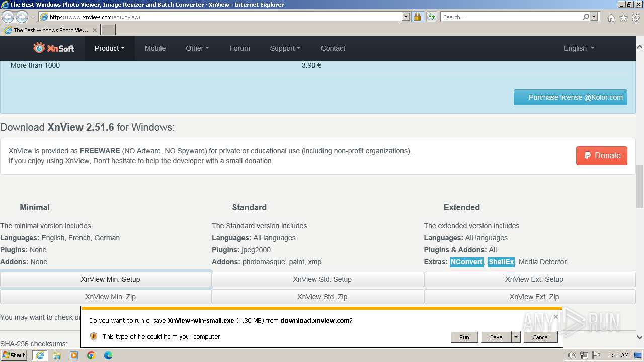Open the Tools gear icon
The width and height of the screenshot is (644, 362).
(636, 18)
